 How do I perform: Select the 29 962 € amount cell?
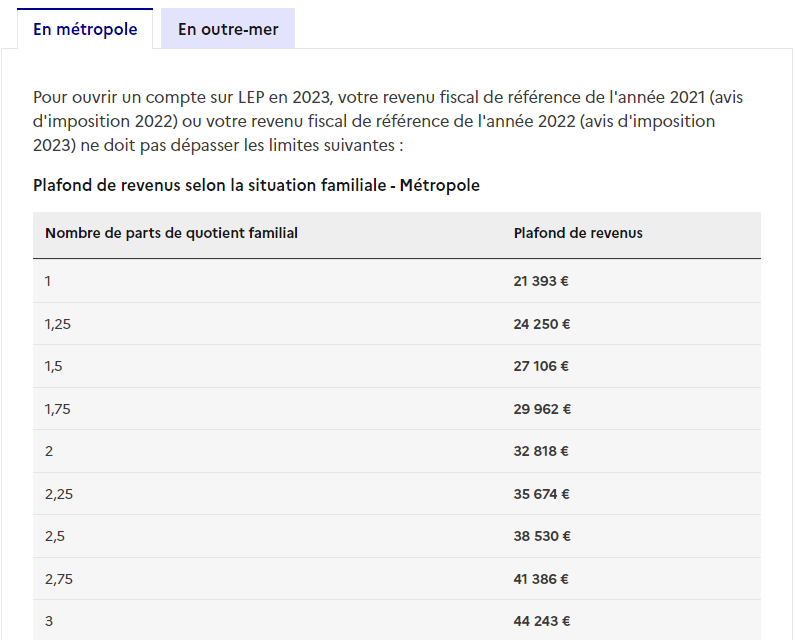pyautogui.click(x=542, y=409)
